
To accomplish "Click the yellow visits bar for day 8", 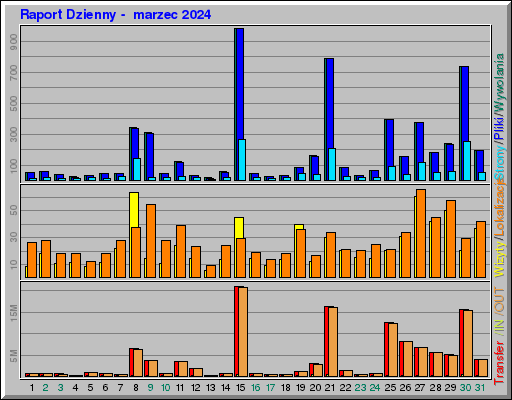I will click(x=134, y=210).
